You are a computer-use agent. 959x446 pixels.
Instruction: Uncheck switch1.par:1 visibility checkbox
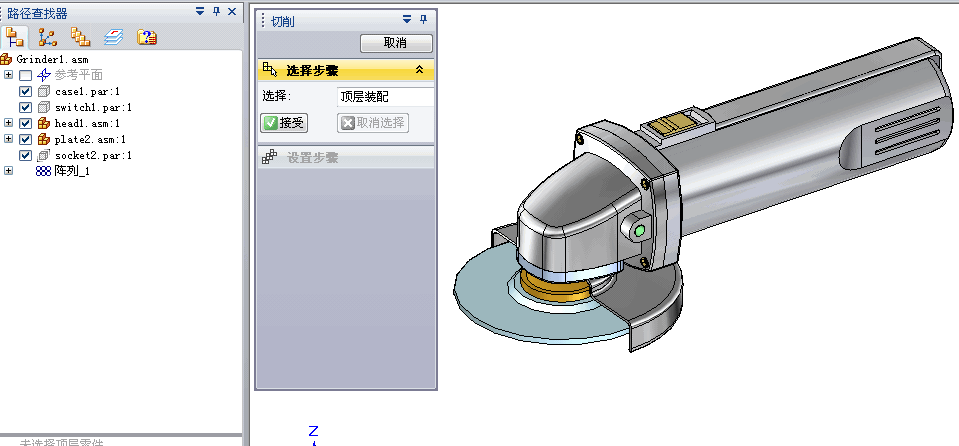point(25,108)
